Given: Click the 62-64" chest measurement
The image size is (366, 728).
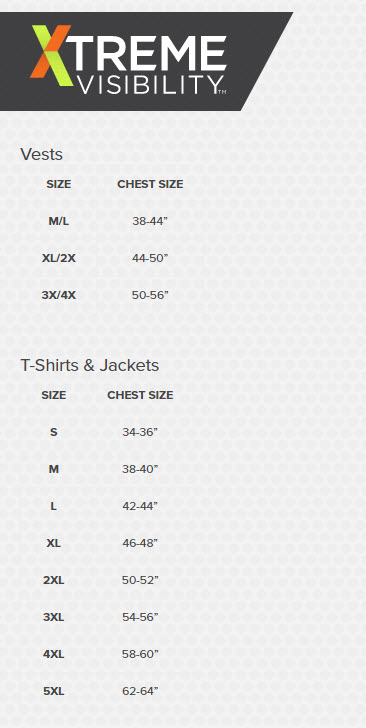Looking at the screenshot, I should [140, 692].
